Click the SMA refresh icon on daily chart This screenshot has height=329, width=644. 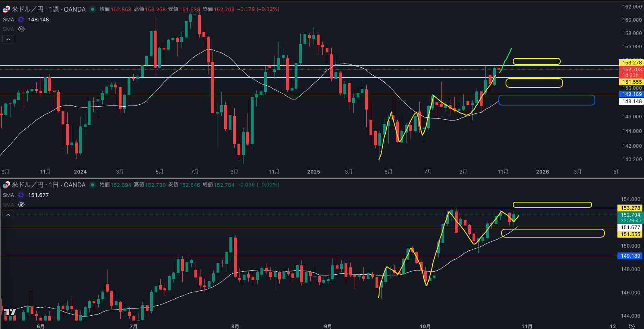[x=21, y=195]
